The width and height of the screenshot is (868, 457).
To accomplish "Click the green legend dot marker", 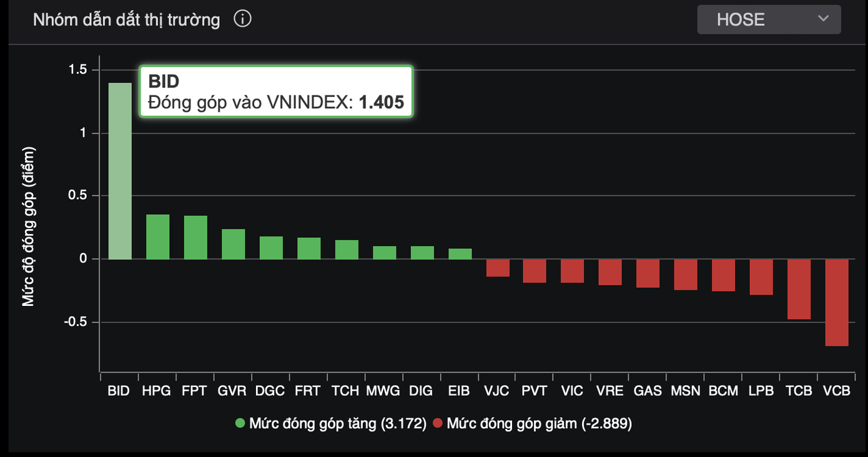I will (x=240, y=424).
